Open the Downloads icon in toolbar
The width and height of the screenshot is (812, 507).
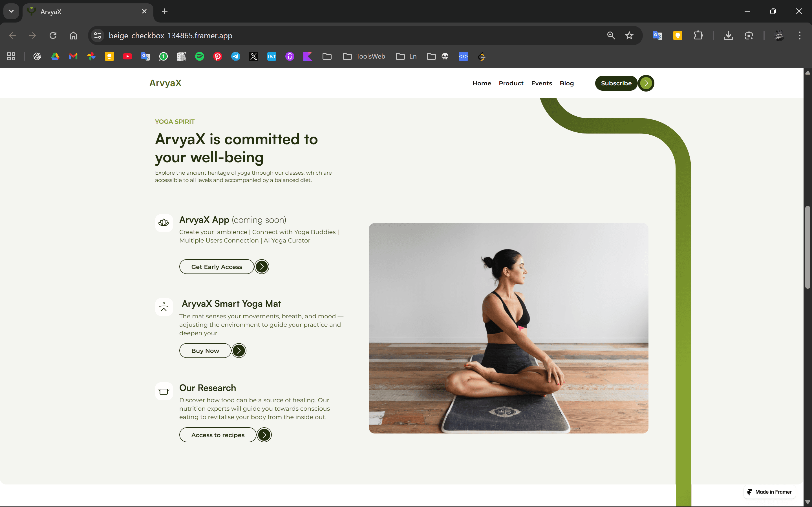(x=728, y=35)
